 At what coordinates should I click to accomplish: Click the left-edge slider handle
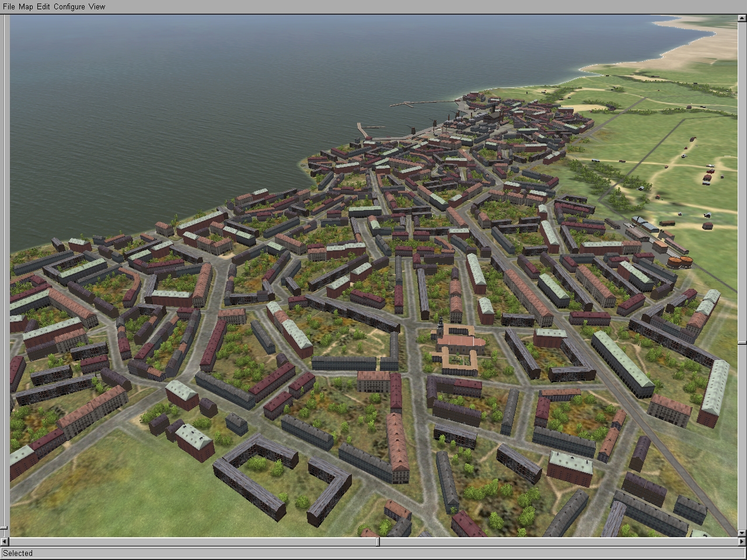click(5, 527)
